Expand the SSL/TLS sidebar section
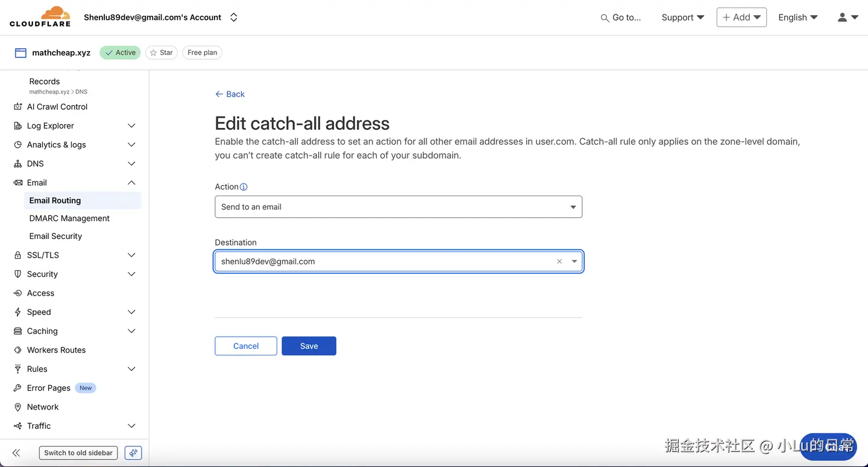The image size is (868, 467). (131, 255)
